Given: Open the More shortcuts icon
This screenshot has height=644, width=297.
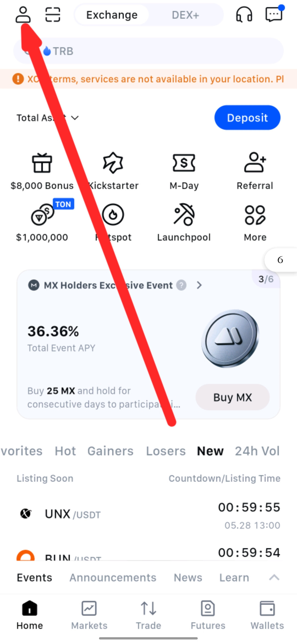Looking at the screenshot, I should (x=255, y=215).
